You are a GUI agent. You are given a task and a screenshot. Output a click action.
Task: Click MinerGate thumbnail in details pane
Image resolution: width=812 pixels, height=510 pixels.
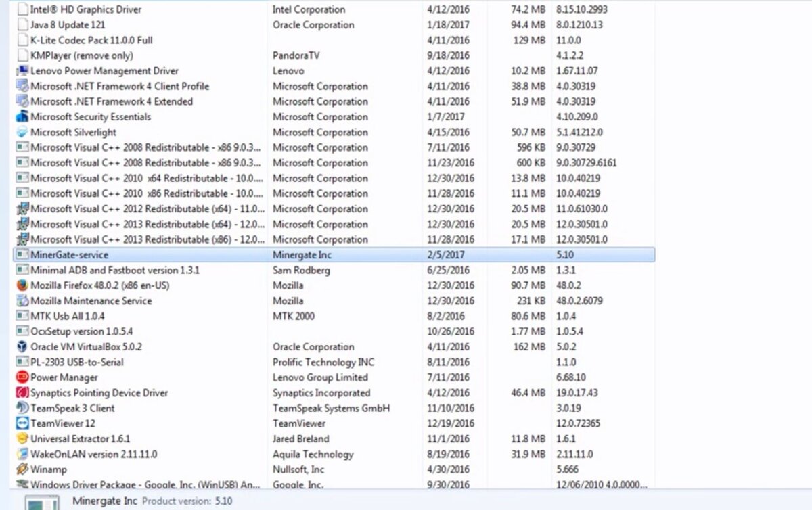(43, 504)
